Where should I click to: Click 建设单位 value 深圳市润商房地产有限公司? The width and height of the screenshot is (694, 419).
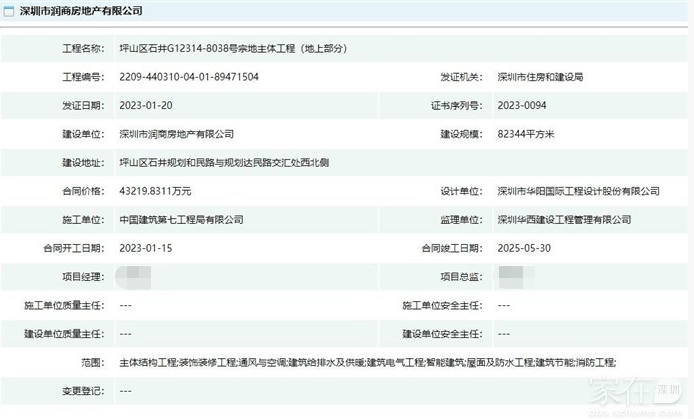(x=177, y=134)
